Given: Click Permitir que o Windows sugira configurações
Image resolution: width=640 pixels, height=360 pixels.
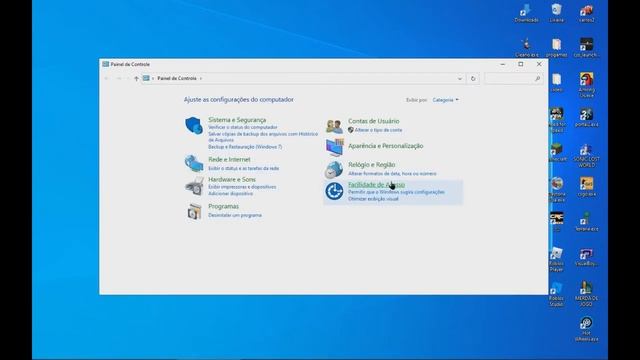Looking at the screenshot, I should click(x=396, y=192).
